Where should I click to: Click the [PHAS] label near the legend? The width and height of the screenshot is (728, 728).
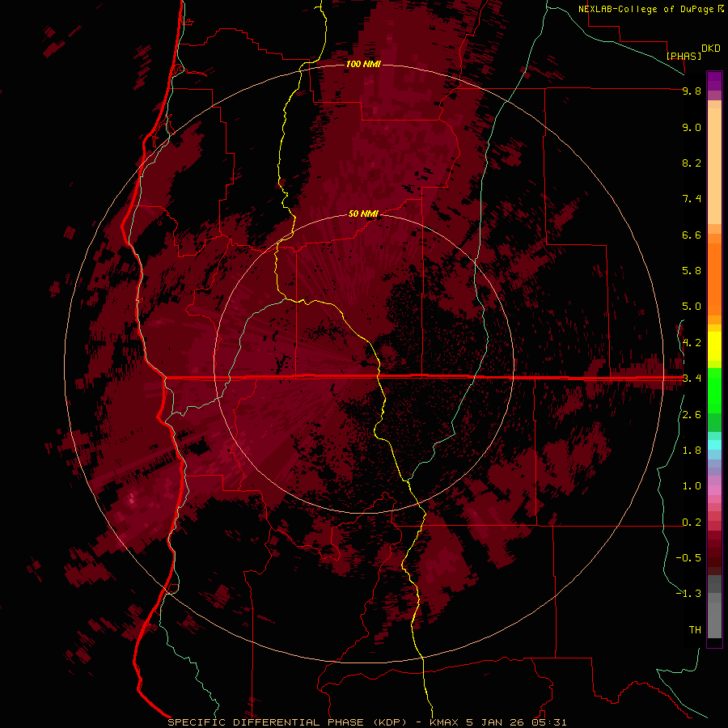pyautogui.click(x=684, y=56)
